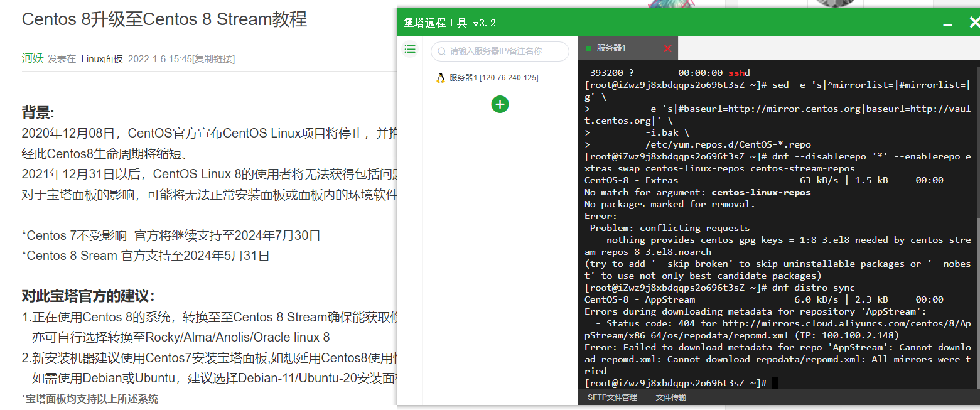The image size is (980, 410).
Task: Click the [复制链接] copy link
Action: (213, 58)
